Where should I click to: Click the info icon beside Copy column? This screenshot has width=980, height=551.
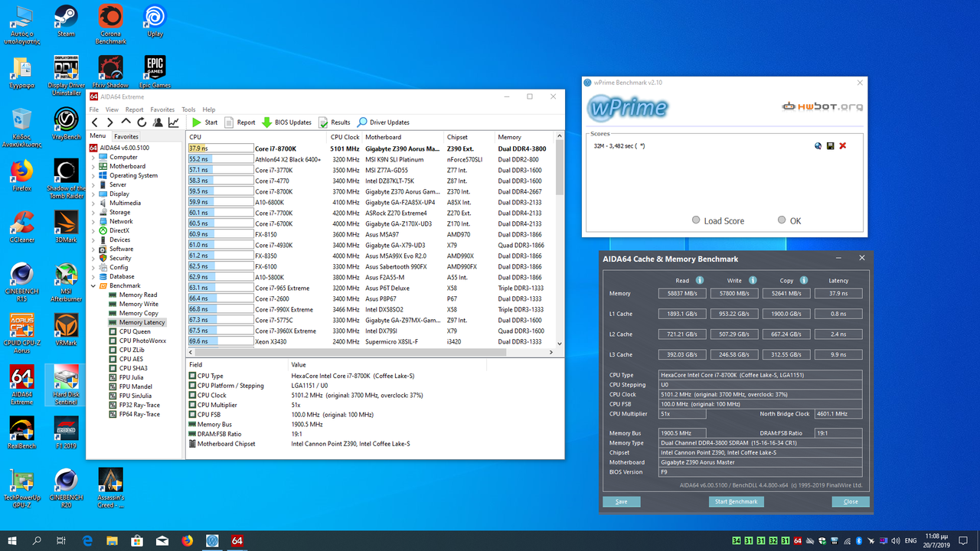click(x=804, y=280)
